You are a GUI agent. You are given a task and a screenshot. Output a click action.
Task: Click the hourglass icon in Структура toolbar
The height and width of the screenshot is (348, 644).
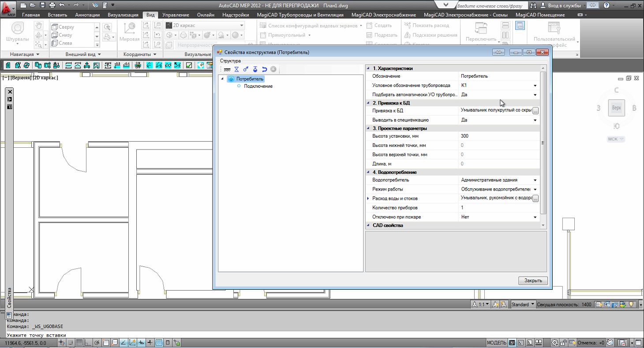coord(236,69)
